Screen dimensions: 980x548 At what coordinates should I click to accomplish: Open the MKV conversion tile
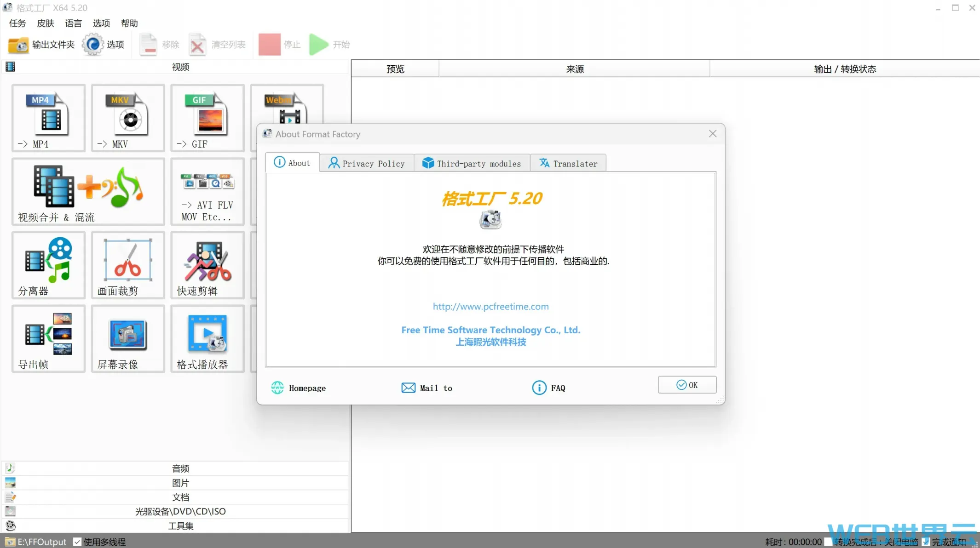coord(128,118)
